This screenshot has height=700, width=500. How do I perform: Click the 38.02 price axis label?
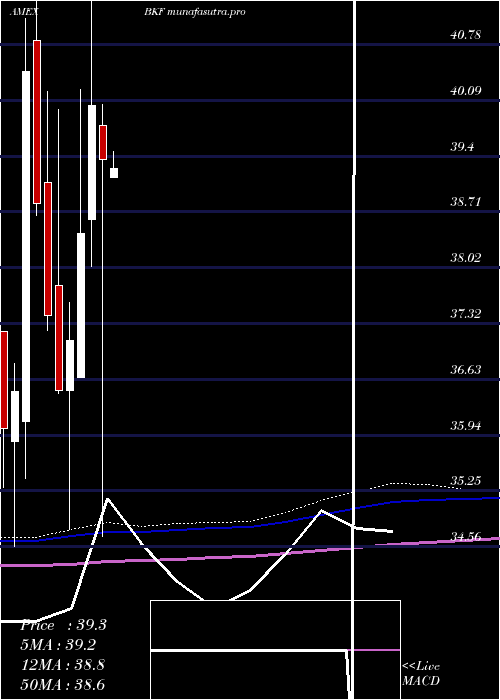tap(466, 258)
